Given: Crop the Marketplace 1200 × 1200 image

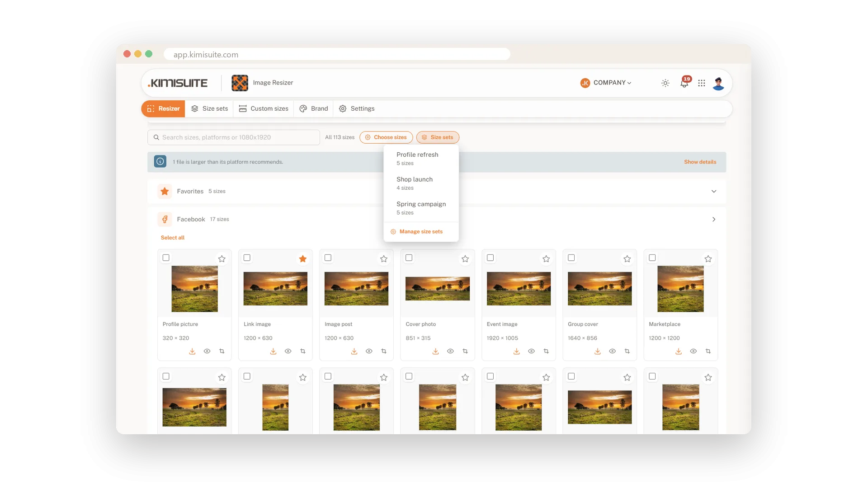Looking at the screenshot, I should tap(708, 351).
